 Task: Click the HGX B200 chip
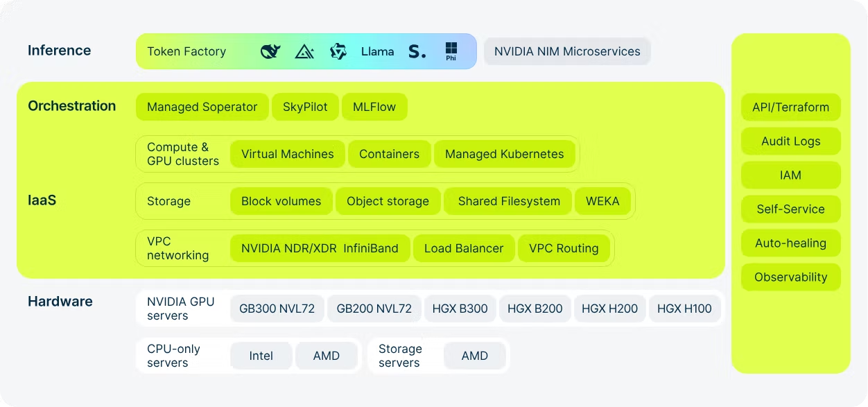tap(535, 309)
